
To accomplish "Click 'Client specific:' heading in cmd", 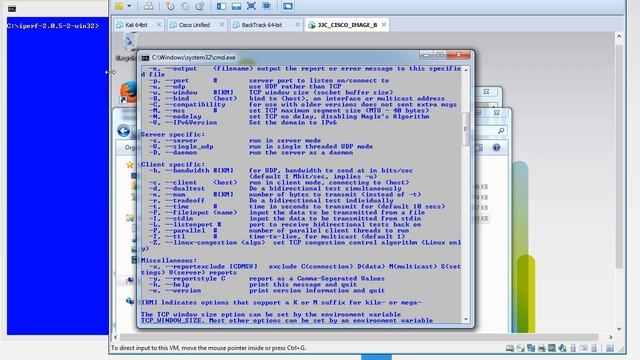I will (x=173, y=164).
